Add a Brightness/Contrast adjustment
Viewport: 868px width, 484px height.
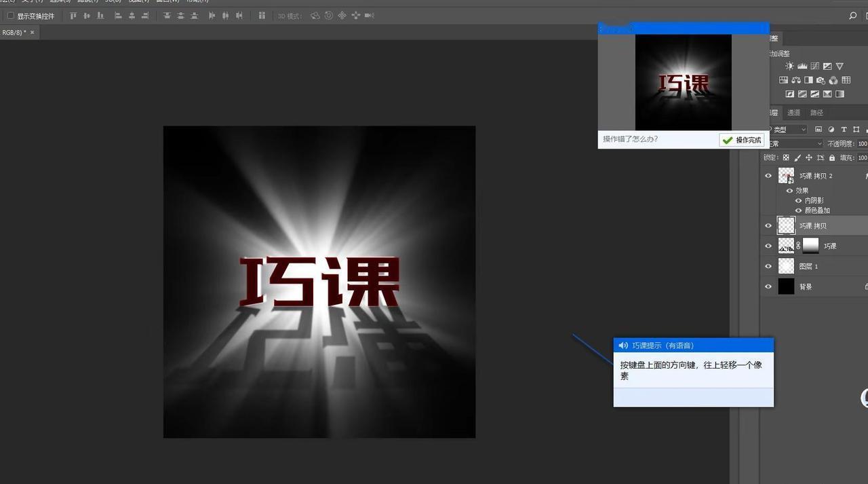click(x=789, y=66)
